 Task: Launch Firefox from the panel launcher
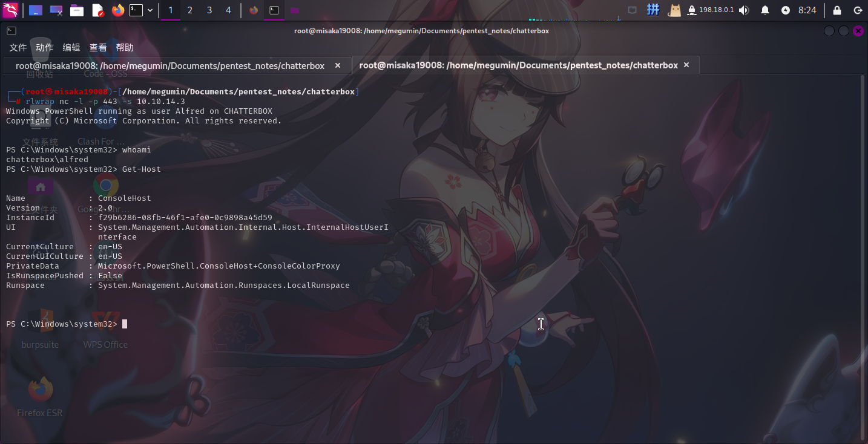[118, 10]
